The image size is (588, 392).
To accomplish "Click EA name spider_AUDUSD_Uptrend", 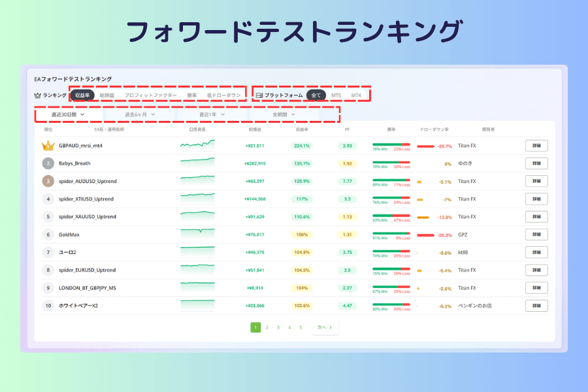I will tap(88, 181).
